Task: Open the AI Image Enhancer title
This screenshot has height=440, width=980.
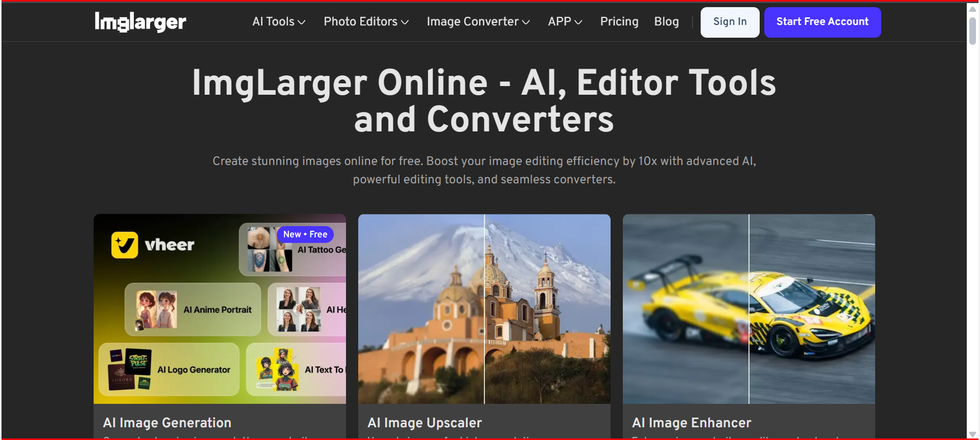Action: (691, 423)
